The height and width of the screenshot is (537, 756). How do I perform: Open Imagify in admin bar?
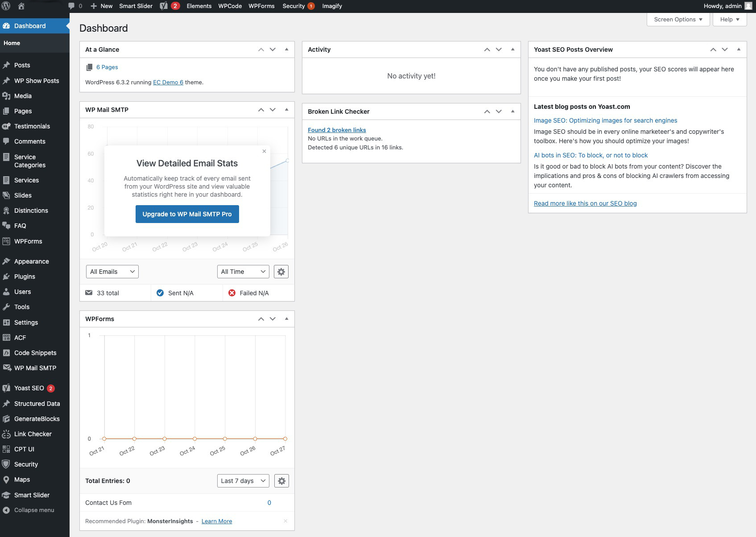pyautogui.click(x=332, y=6)
